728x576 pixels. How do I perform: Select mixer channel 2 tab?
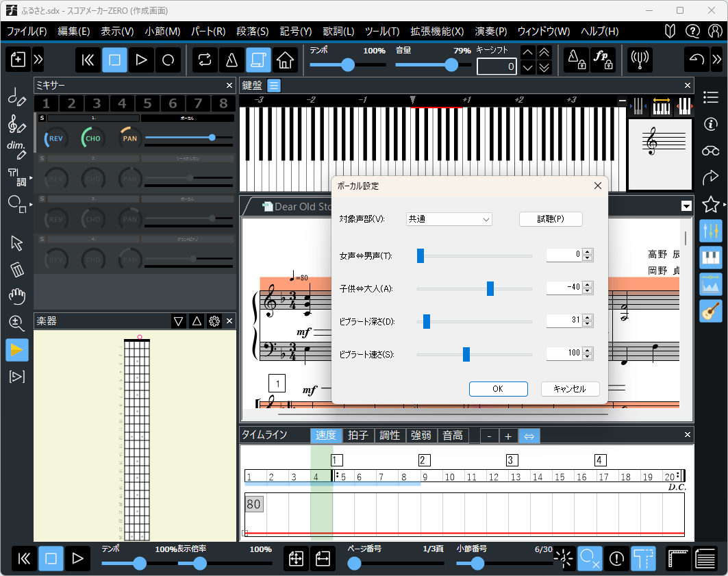71,103
